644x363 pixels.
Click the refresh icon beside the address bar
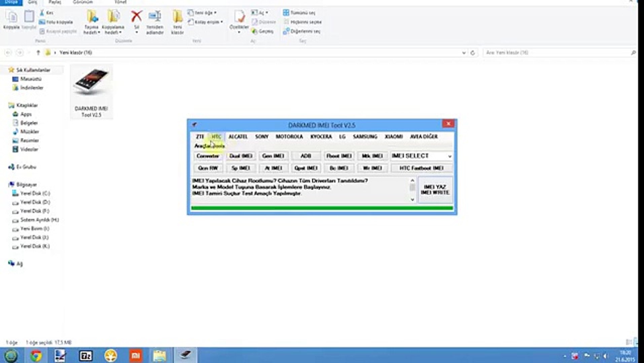[x=472, y=53]
